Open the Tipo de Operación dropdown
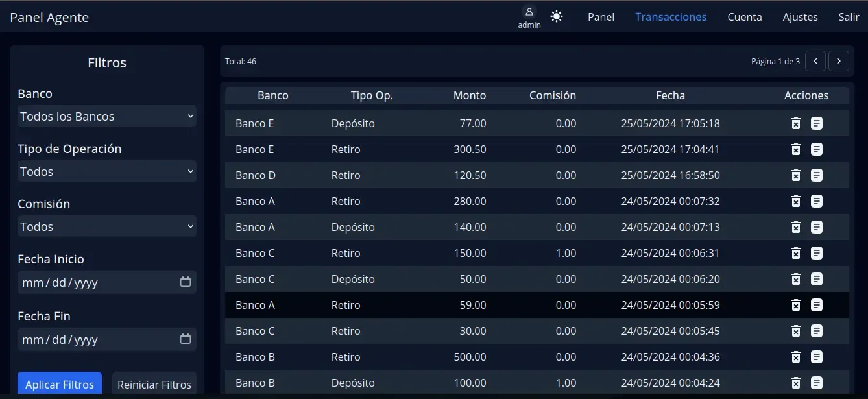This screenshot has height=399, width=868. point(107,172)
